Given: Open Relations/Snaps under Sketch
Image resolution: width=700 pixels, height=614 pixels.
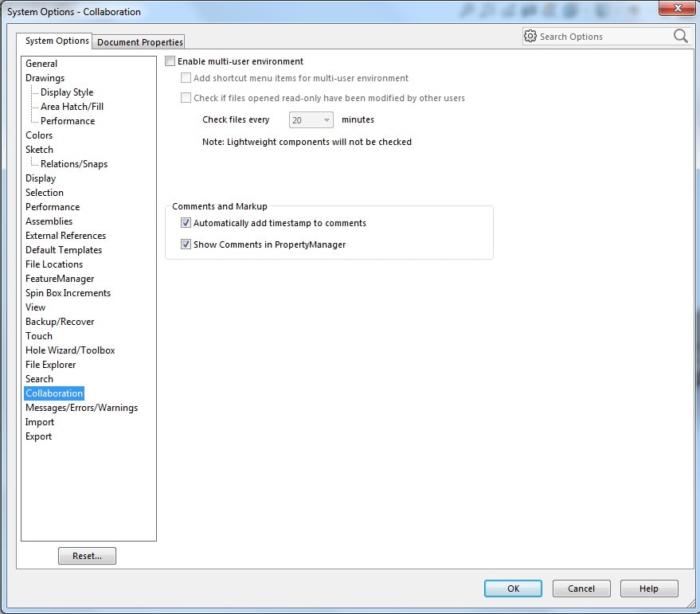Looking at the screenshot, I should point(74,164).
